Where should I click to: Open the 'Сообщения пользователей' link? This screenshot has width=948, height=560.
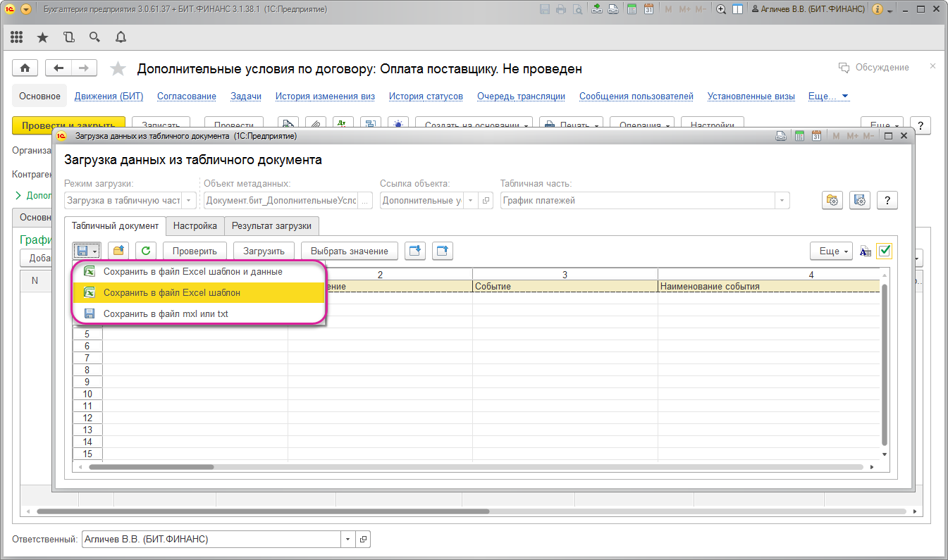coord(636,97)
